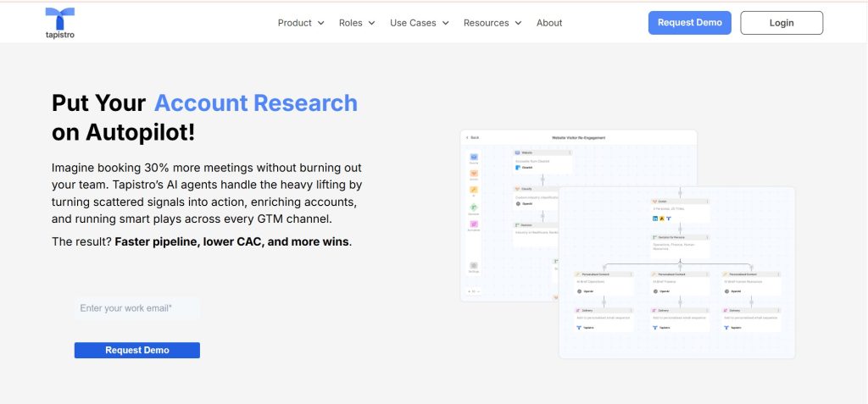Image resolution: width=868 pixels, height=404 pixels.
Task: Click the green Decision icon in workflow sidebar
Action: coord(474,208)
